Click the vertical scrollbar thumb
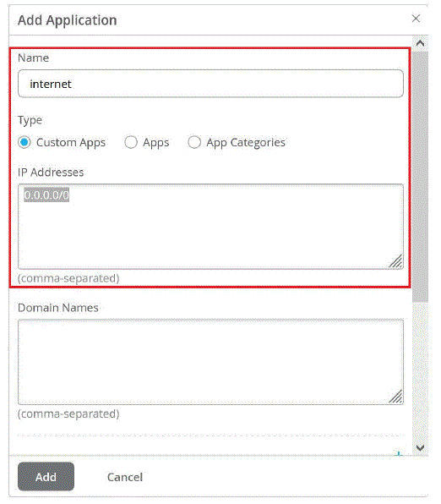Image resolution: width=441 pixels, height=504 pixels. (x=420, y=177)
